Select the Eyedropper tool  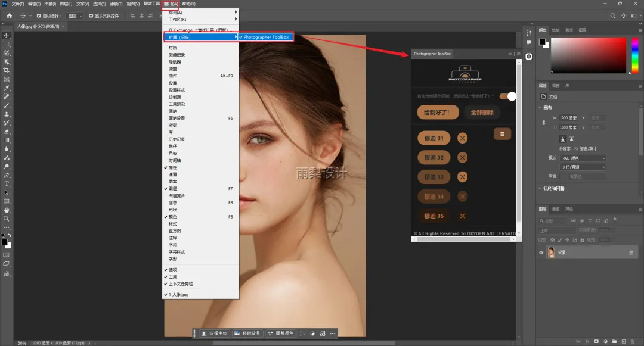coord(7,88)
